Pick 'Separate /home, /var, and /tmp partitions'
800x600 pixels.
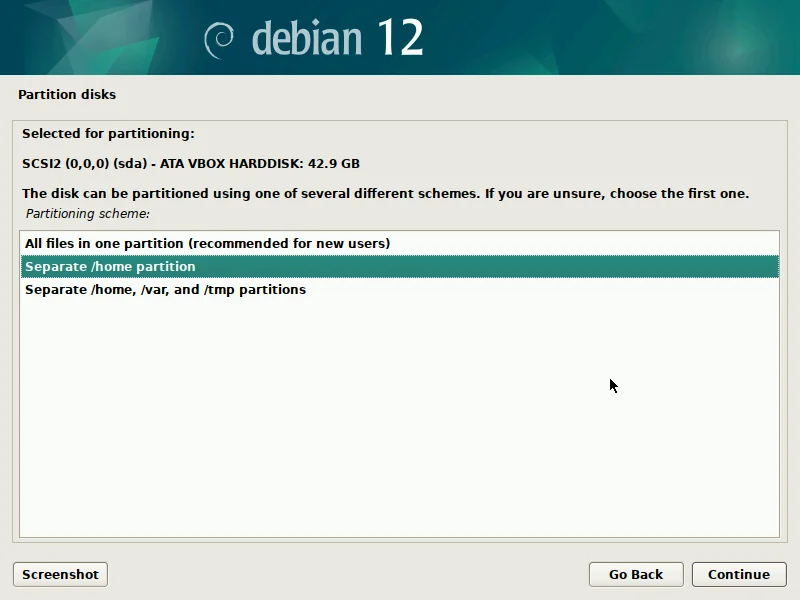(399, 289)
